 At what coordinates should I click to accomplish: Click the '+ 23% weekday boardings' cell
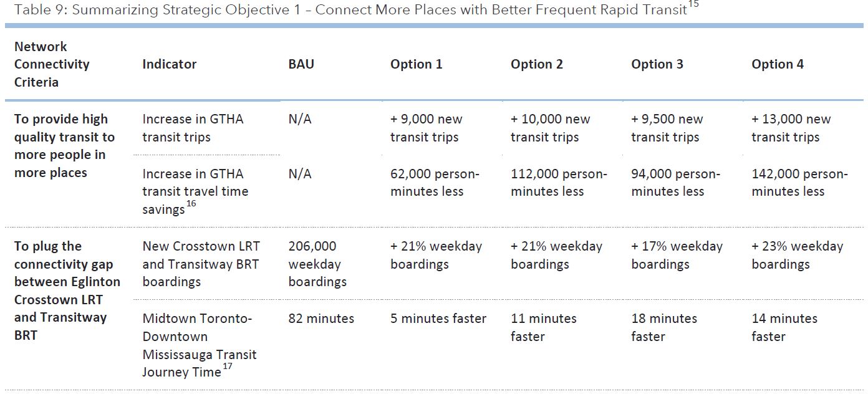point(797,255)
